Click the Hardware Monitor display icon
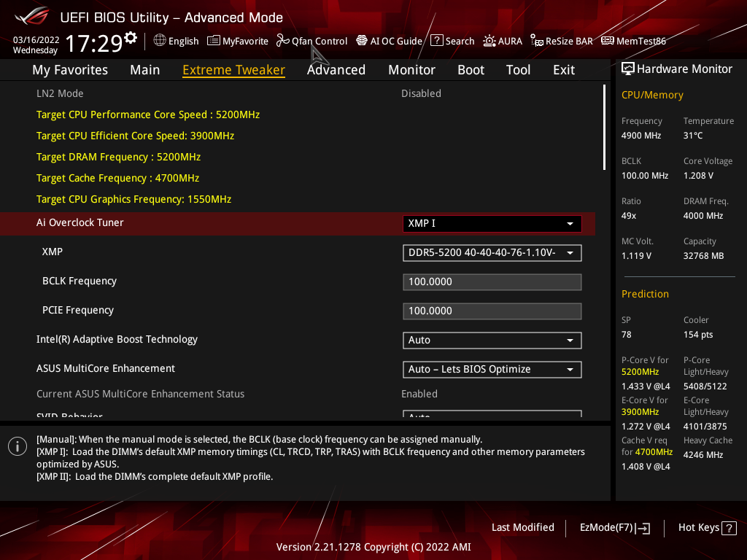This screenshot has width=747, height=560. (628, 69)
